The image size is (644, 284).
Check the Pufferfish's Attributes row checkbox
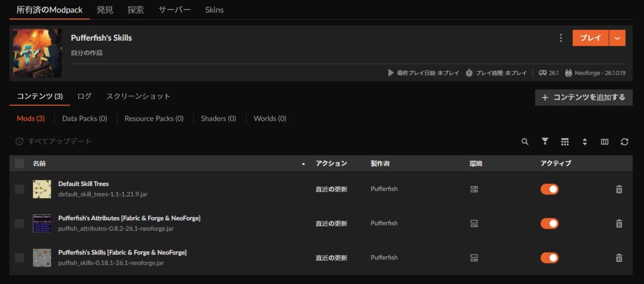(x=19, y=223)
